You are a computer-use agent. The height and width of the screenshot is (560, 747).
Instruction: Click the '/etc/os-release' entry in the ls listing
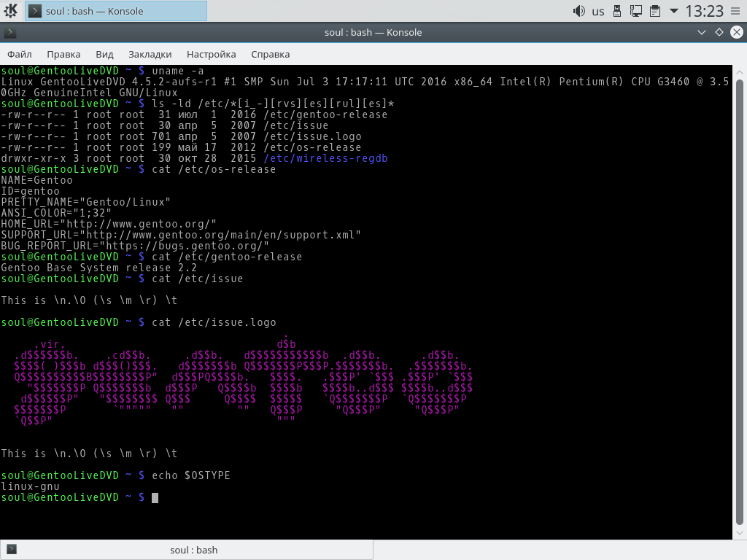click(312, 147)
